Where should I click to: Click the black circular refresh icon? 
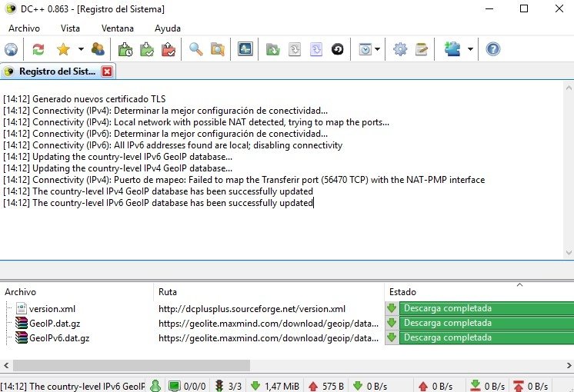click(338, 49)
